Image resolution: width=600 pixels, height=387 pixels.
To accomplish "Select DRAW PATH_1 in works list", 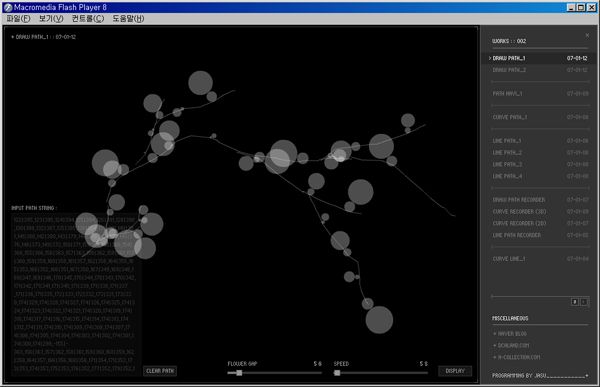I will pyautogui.click(x=539, y=58).
